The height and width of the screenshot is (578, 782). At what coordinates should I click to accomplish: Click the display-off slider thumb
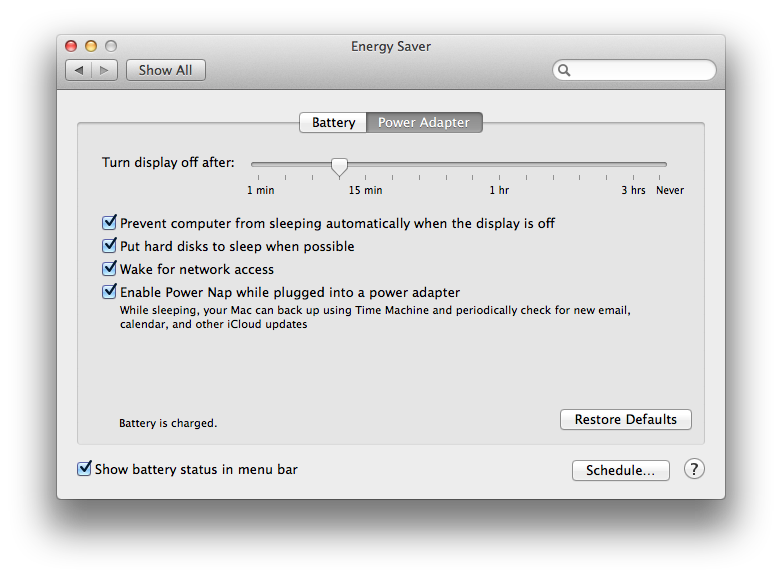click(339, 167)
